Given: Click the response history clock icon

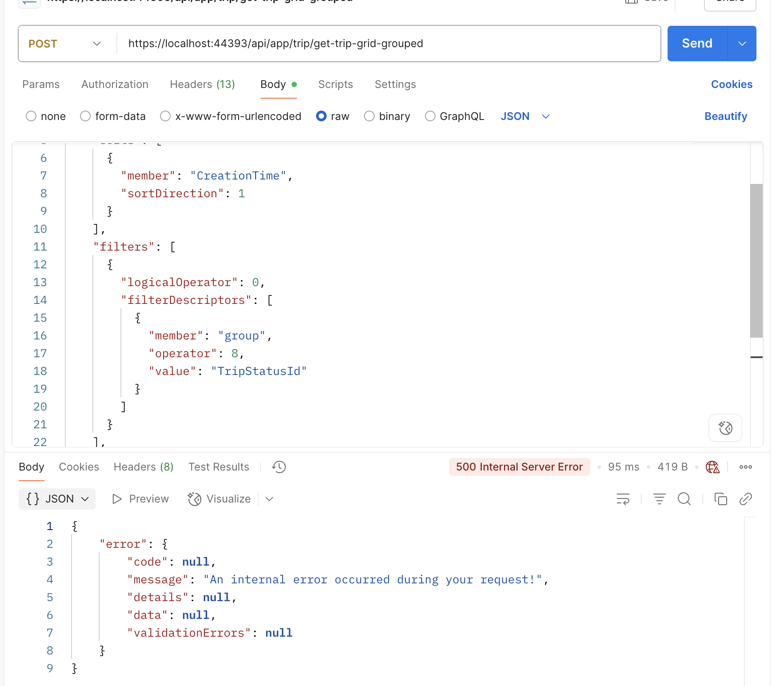Looking at the screenshot, I should click(279, 467).
